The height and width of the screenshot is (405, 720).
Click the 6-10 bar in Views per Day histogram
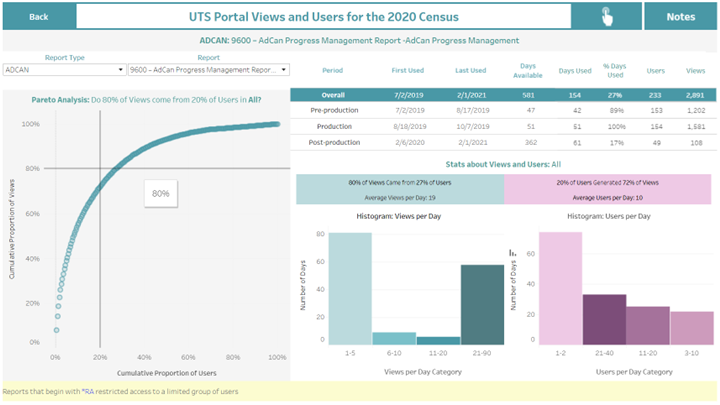tap(394, 338)
